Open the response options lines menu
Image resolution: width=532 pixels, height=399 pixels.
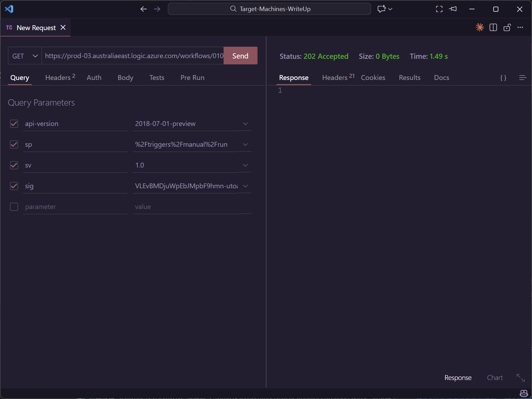click(523, 78)
